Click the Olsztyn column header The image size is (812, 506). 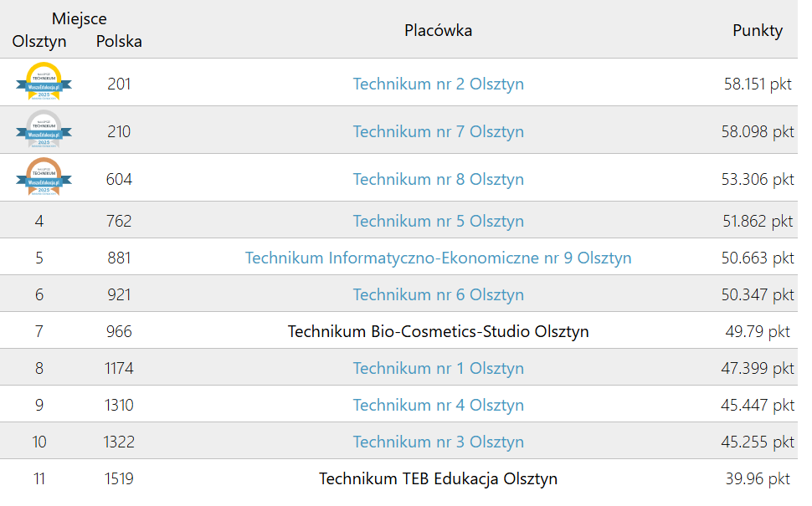pyautogui.click(x=39, y=41)
